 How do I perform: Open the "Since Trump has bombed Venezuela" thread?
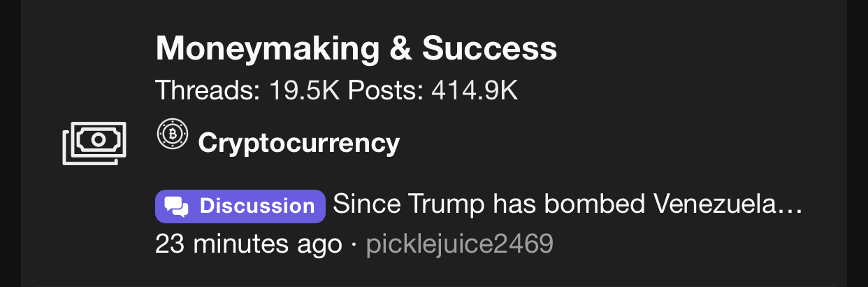(566, 205)
